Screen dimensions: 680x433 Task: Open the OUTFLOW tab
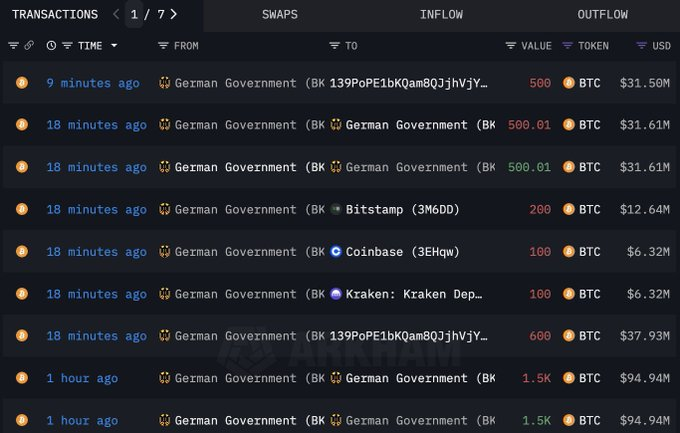tap(602, 15)
